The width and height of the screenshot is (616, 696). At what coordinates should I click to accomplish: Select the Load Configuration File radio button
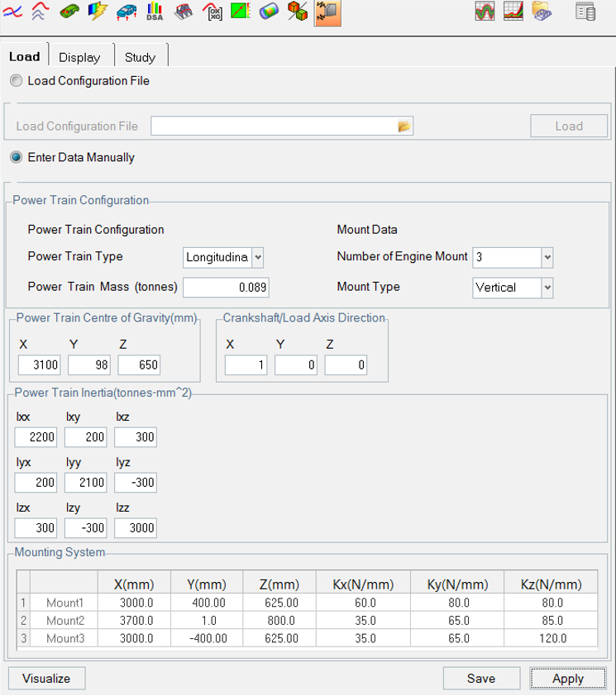17,81
